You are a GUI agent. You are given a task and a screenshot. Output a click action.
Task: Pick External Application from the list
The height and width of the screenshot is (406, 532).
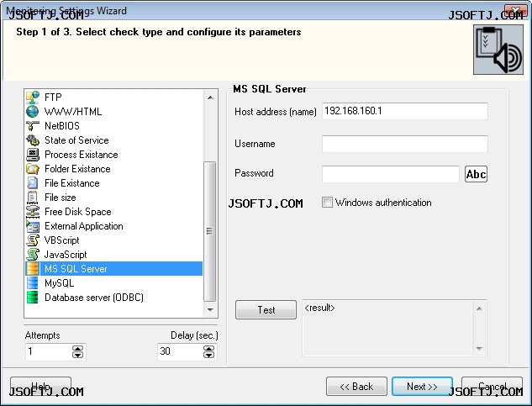84,226
